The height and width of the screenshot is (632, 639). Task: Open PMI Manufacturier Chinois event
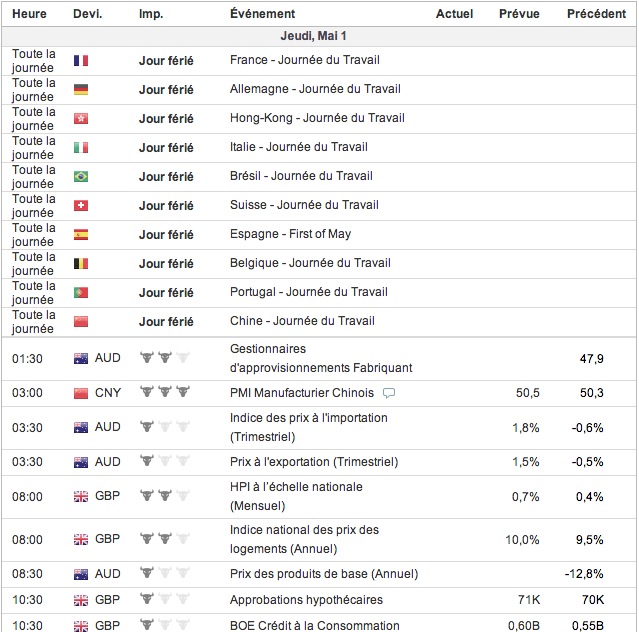(303, 393)
